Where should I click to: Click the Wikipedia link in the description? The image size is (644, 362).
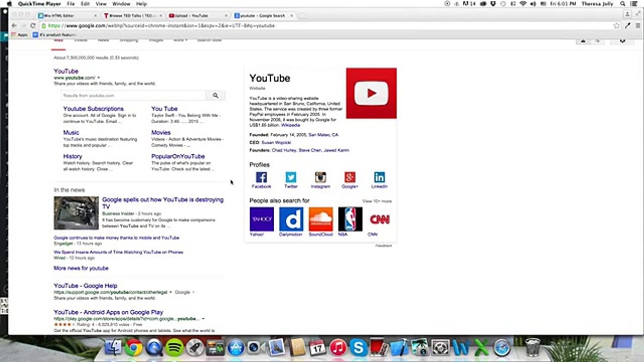point(290,125)
